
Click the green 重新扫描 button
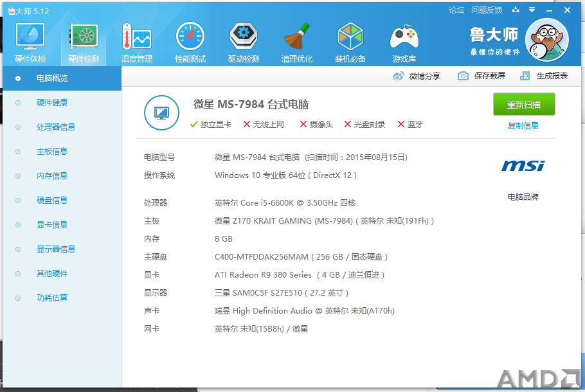coord(524,105)
